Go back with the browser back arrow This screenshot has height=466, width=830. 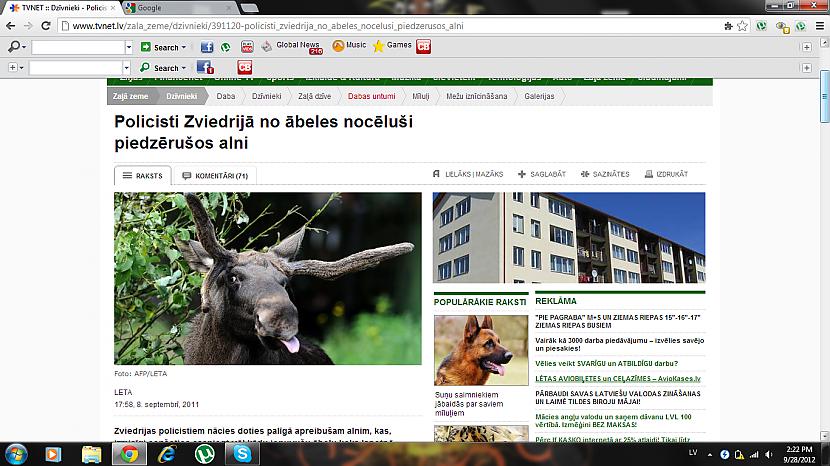pyautogui.click(x=11, y=25)
